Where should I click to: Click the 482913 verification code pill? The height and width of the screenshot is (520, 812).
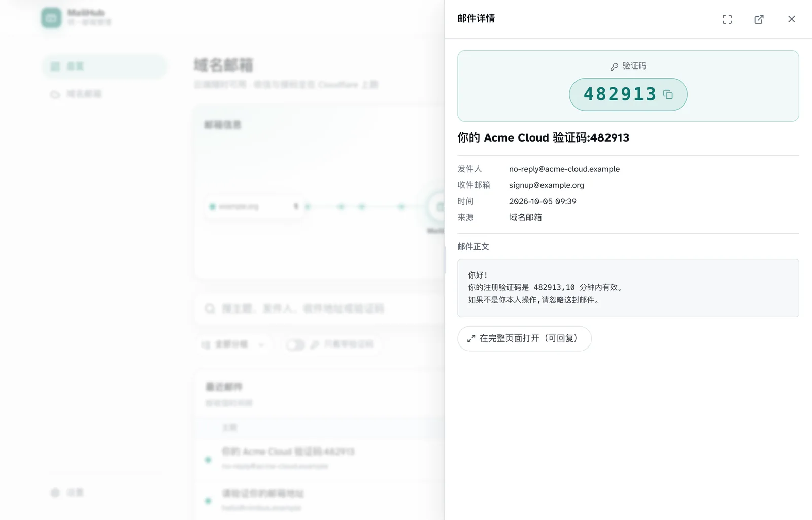pos(628,94)
